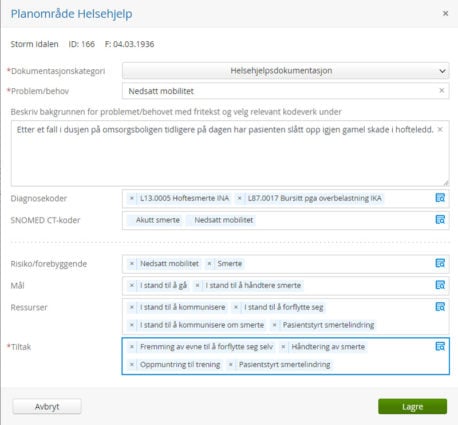Remove the L13.0005 Hoftesmerte INA tag
The height and width of the screenshot is (425, 458).
click(132, 198)
